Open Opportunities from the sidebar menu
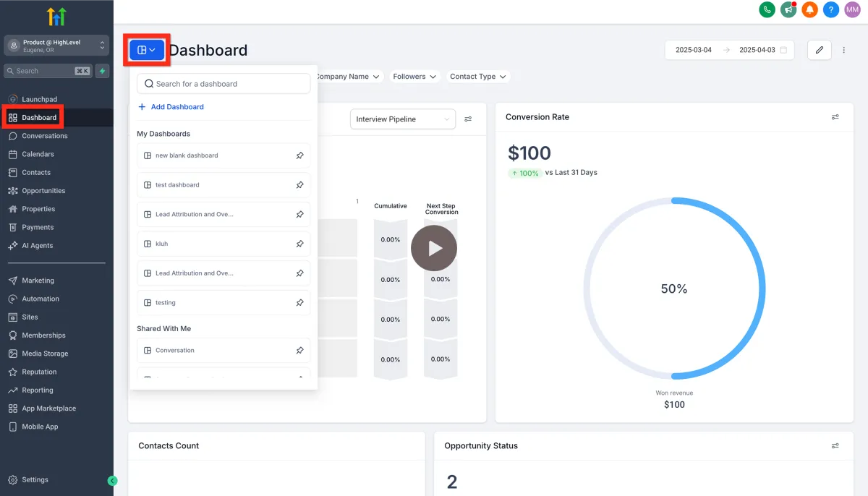This screenshot has width=868, height=496. click(x=43, y=191)
